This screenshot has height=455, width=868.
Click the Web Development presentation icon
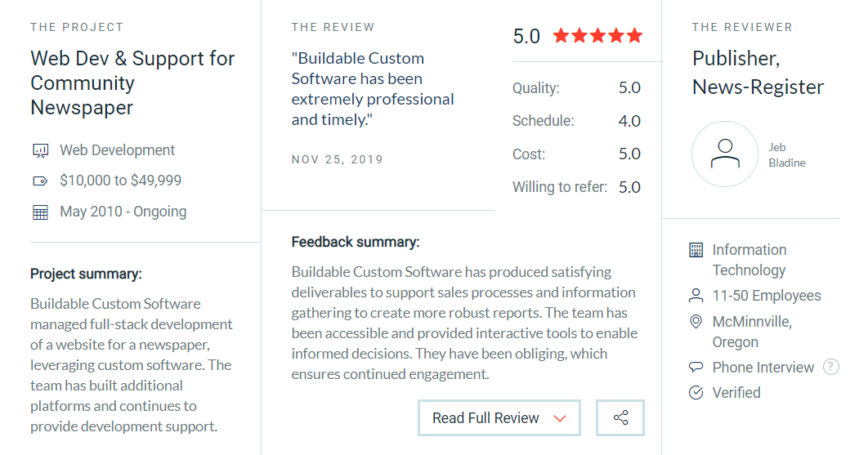point(40,150)
